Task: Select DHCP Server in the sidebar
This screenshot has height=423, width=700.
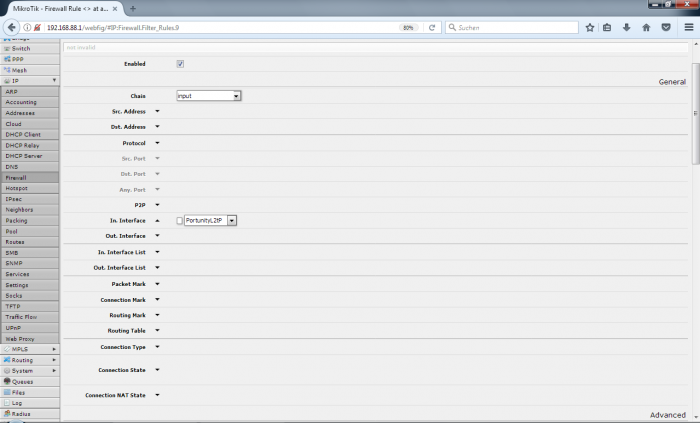Action: 24,156
